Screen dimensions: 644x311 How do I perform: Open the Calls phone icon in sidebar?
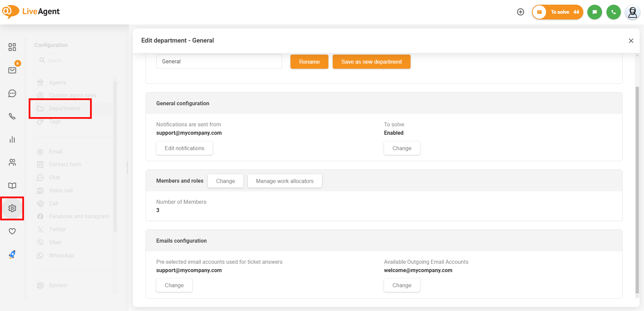tap(12, 116)
